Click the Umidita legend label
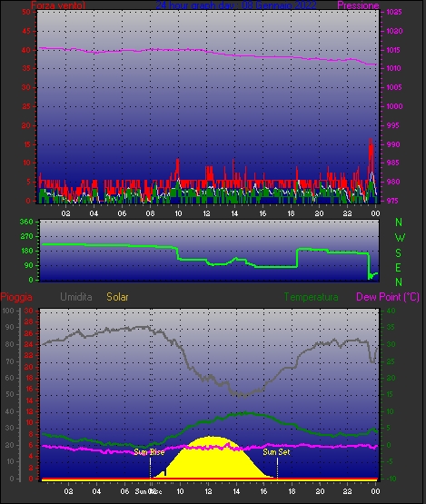The width and height of the screenshot is (426, 504). tap(76, 297)
